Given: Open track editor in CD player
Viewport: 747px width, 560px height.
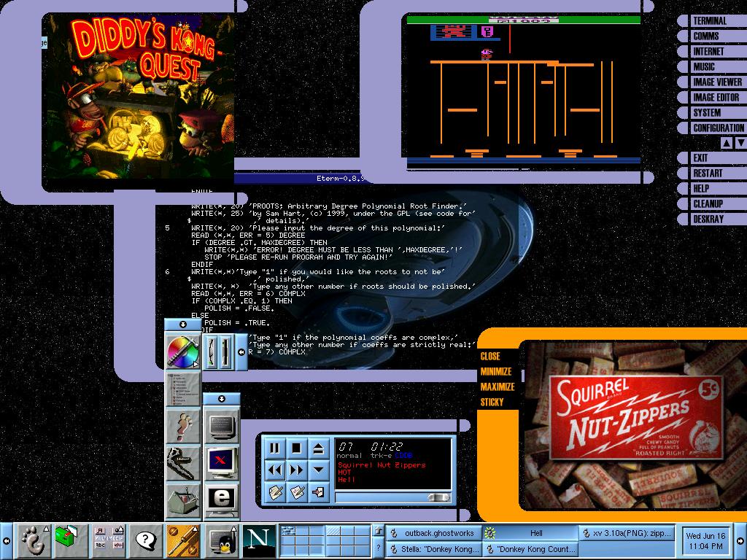Looking at the screenshot, I should tap(275, 492).
